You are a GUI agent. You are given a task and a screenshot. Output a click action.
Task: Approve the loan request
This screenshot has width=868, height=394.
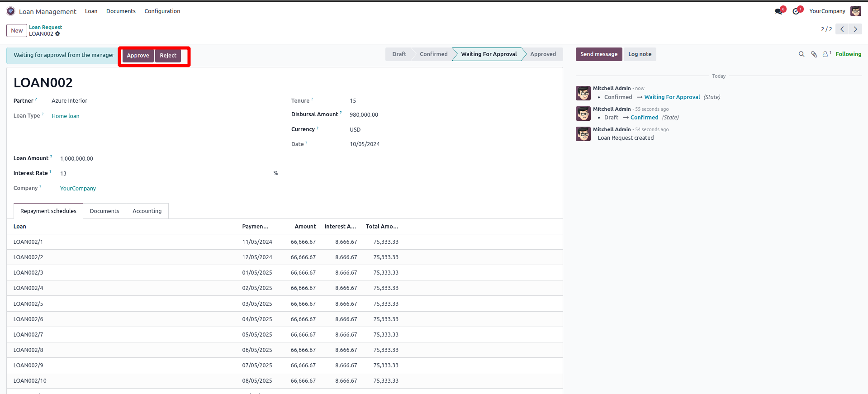pos(138,56)
